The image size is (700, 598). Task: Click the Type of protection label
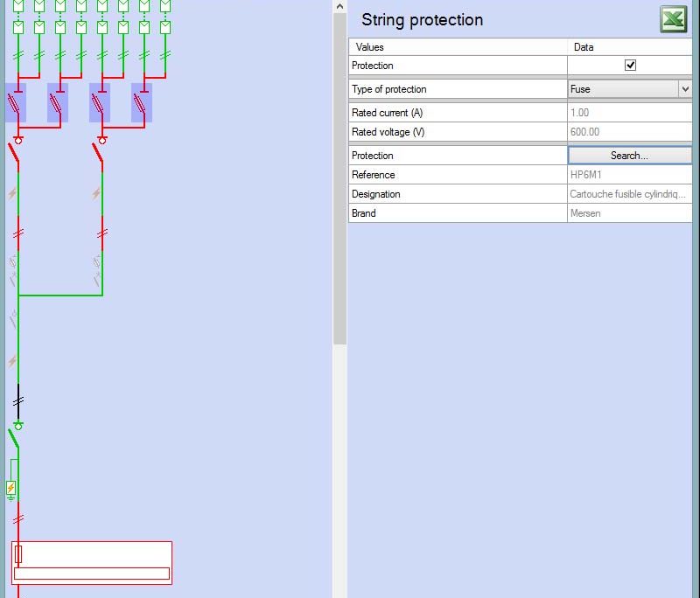tap(388, 89)
